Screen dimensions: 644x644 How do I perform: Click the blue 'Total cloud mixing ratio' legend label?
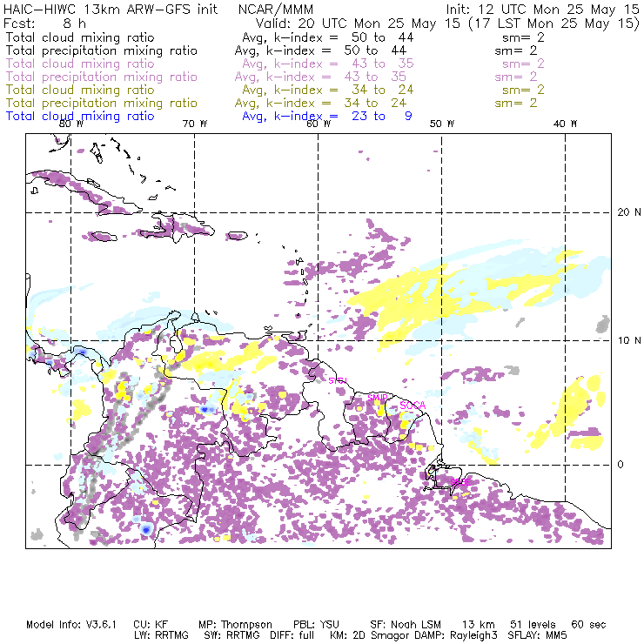80,117
